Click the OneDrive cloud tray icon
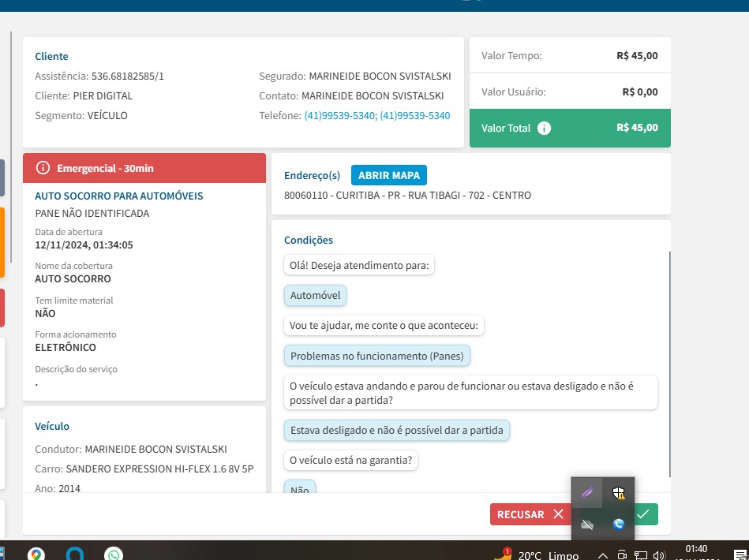The height and width of the screenshot is (560, 749). (x=587, y=525)
